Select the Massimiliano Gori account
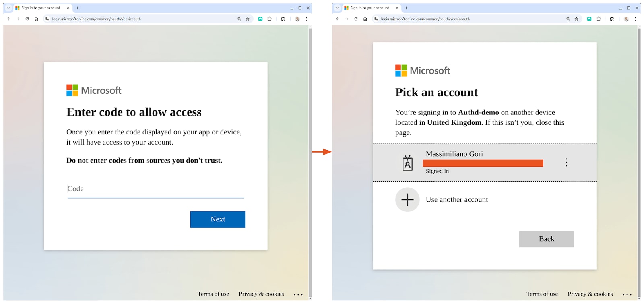Image resolution: width=644 pixels, height=302 pixels. point(485,163)
